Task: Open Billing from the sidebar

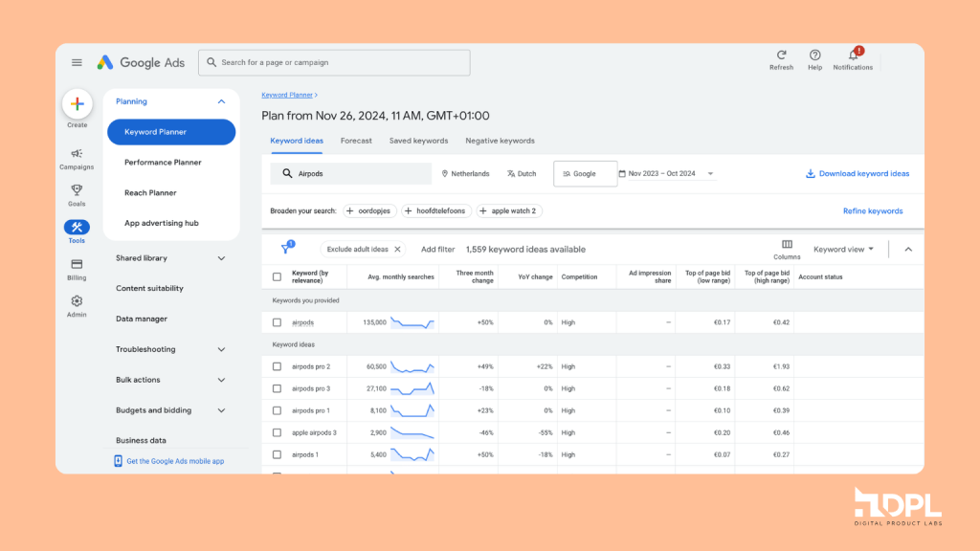Action: click(77, 269)
